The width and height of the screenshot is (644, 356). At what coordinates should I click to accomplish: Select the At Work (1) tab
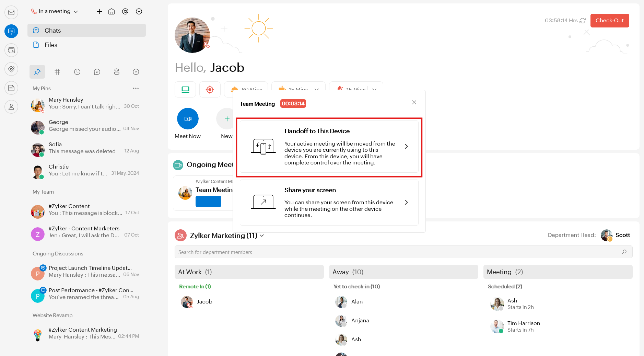tap(249, 272)
